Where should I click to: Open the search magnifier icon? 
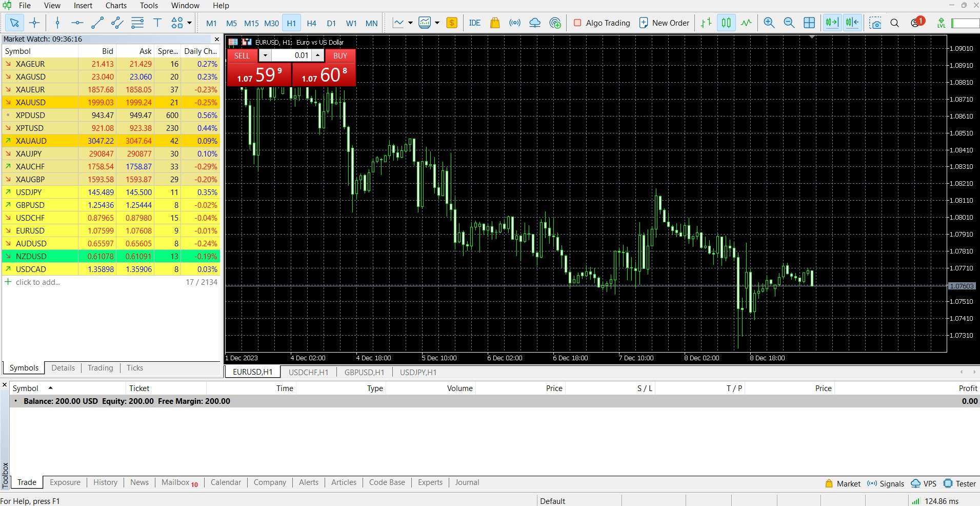[895, 23]
